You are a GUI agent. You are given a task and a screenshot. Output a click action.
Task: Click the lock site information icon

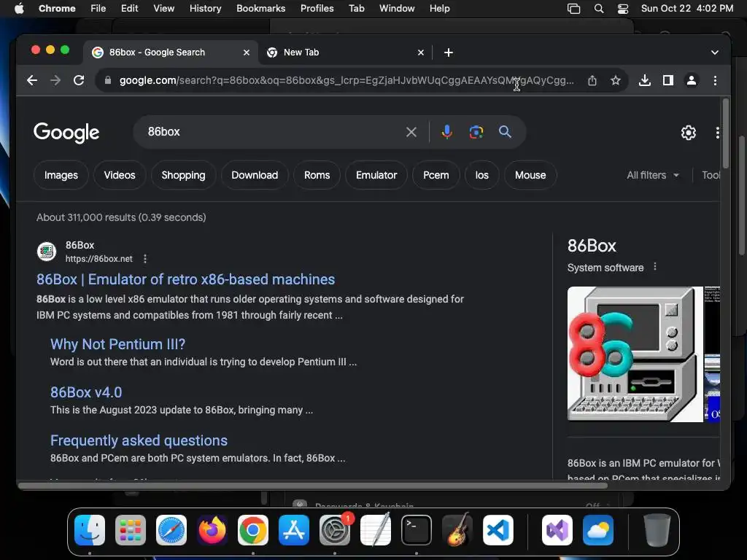(x=108, y=80)
